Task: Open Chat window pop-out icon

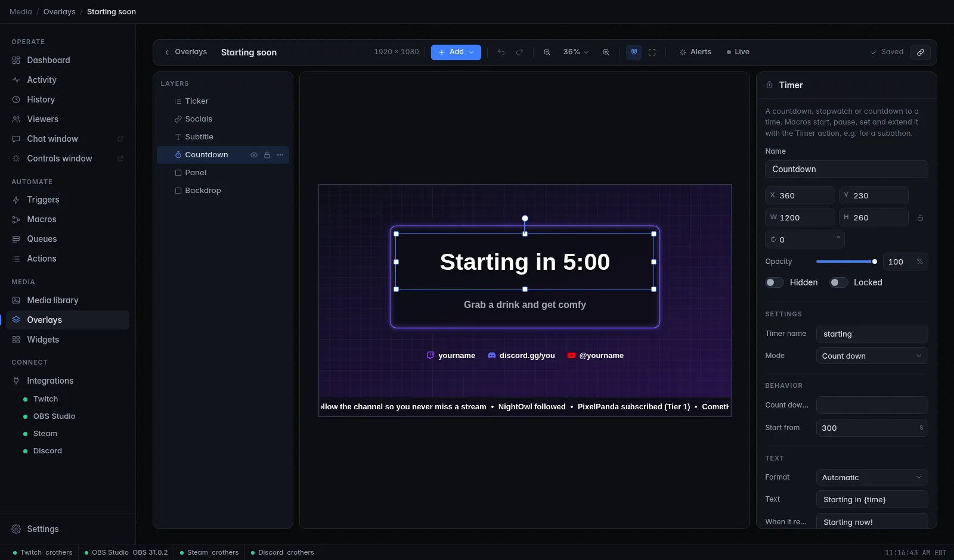Action: pos(120,139)
